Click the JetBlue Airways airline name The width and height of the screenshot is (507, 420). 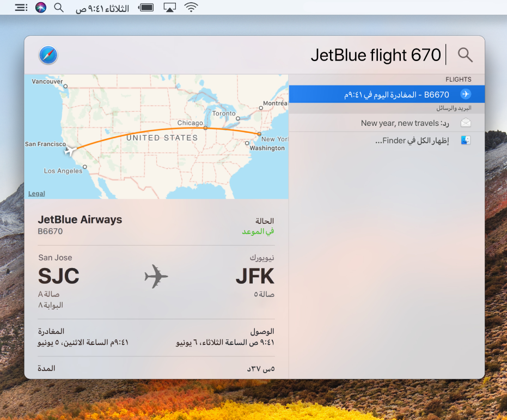tap(80, 220)
